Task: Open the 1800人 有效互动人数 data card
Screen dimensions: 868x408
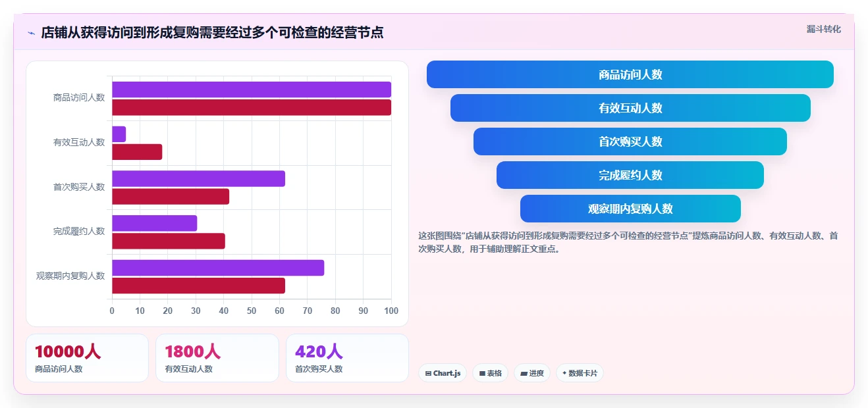Action: [217, 358]
